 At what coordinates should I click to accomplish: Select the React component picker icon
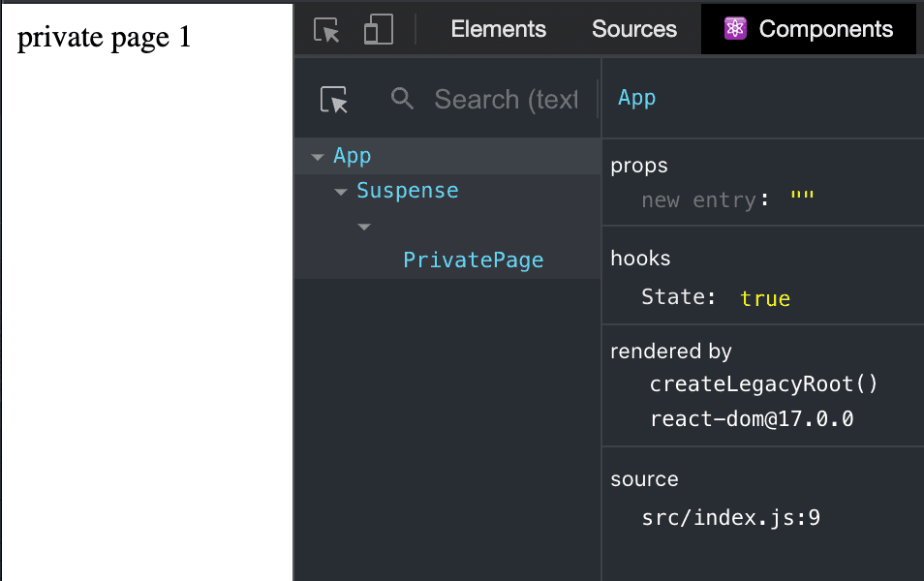click(334, 99)
